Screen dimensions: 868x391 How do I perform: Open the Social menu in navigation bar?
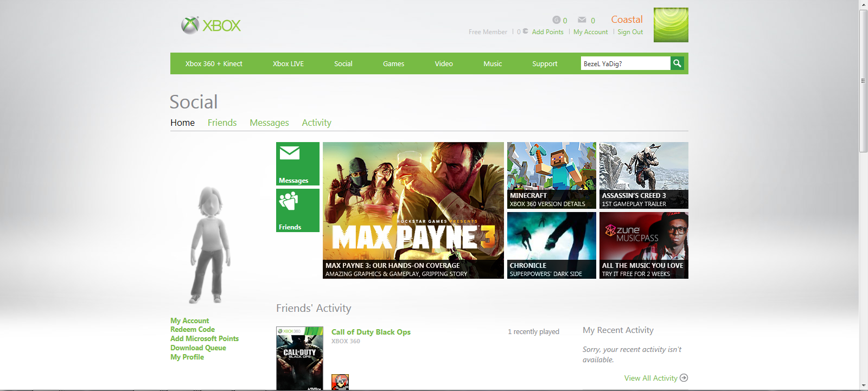tap(343, 63)
